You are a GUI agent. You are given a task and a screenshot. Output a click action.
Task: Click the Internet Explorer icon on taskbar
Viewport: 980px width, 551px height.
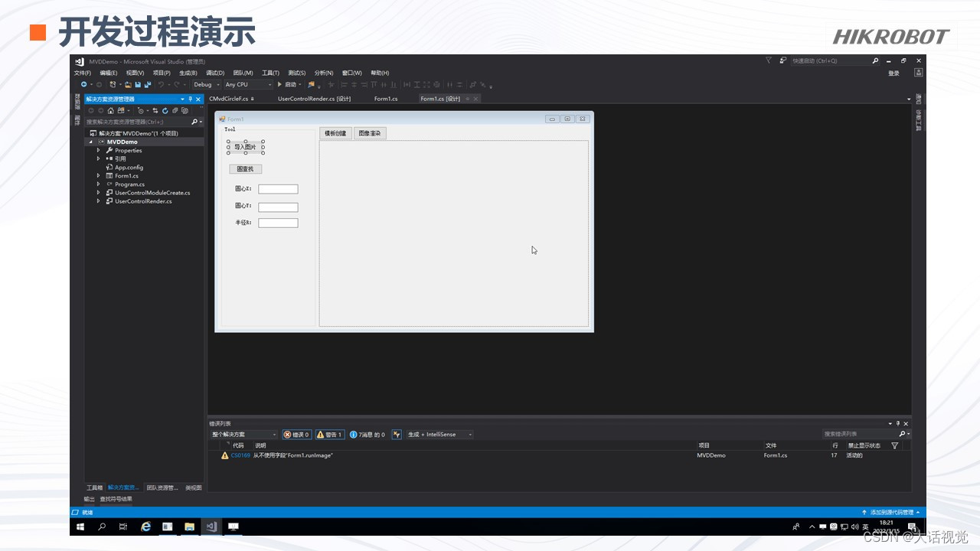tap(145, 527)
